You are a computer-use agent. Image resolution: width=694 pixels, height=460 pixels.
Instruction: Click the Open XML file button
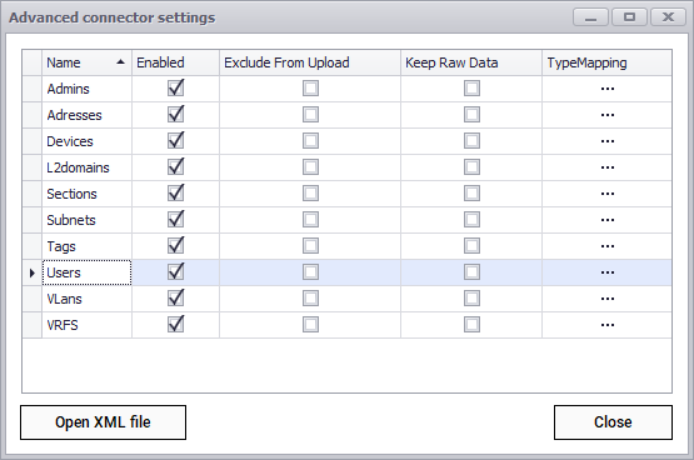[x=103, y=422]
